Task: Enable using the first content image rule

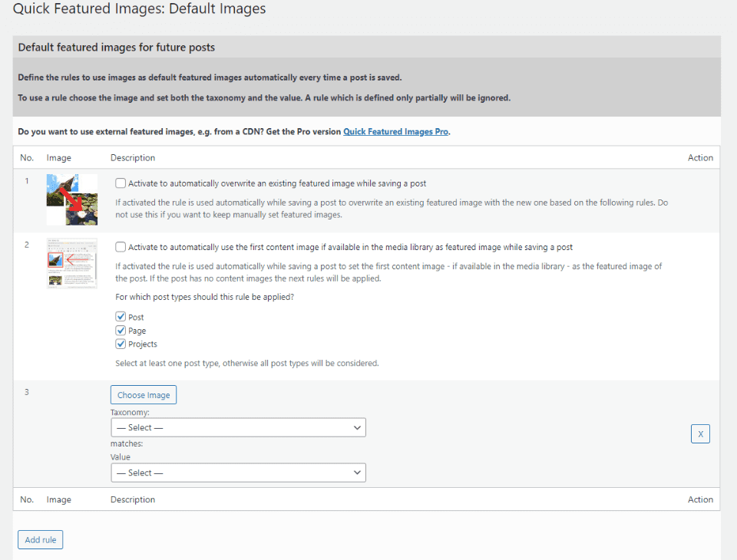Action: 121,247
